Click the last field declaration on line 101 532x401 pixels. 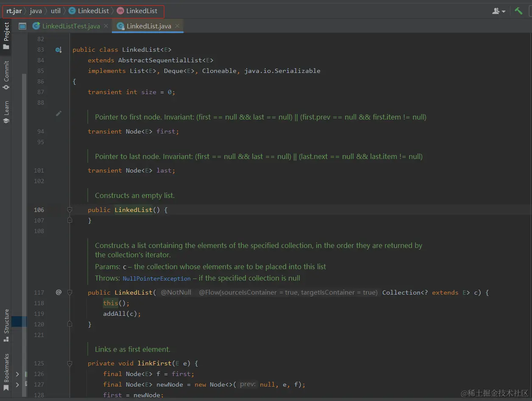point(164,170)
